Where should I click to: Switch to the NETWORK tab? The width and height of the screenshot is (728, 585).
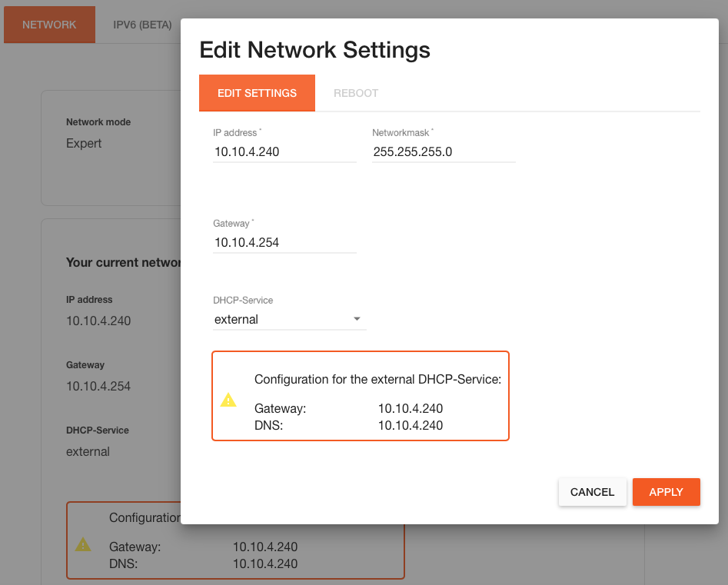49,25
